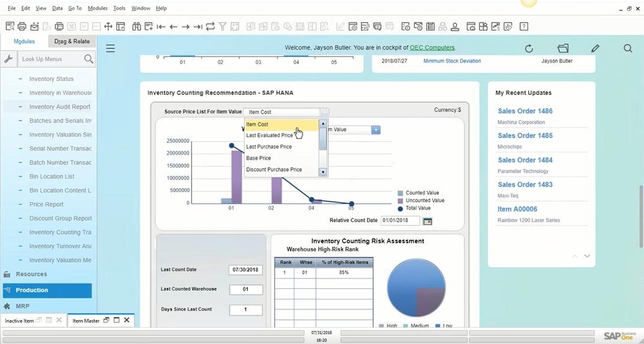Choose Last Purchase Price option
This screenshot has height=344, width=644.
click(x=281, y=146)
